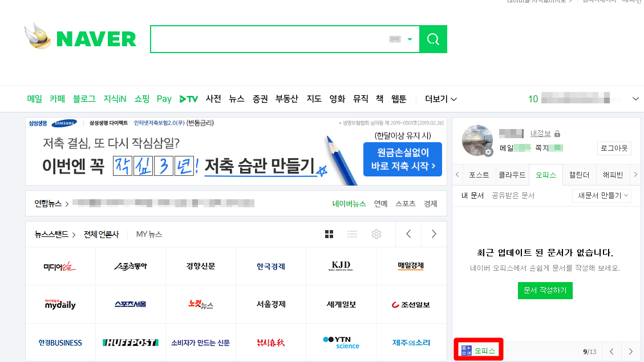Open the KJD publisher tile
This screenshot has height=362, width=644.
(341, 266)
